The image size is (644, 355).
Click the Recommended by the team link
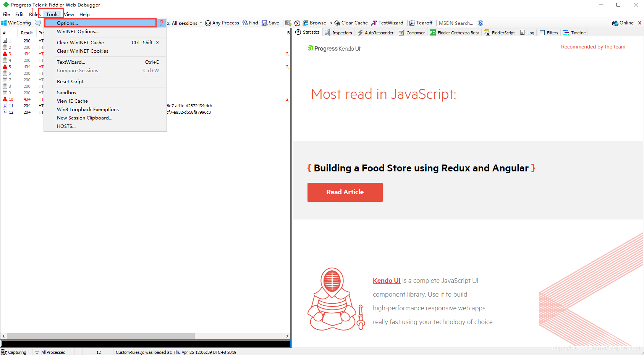click(x=593, y=47)
